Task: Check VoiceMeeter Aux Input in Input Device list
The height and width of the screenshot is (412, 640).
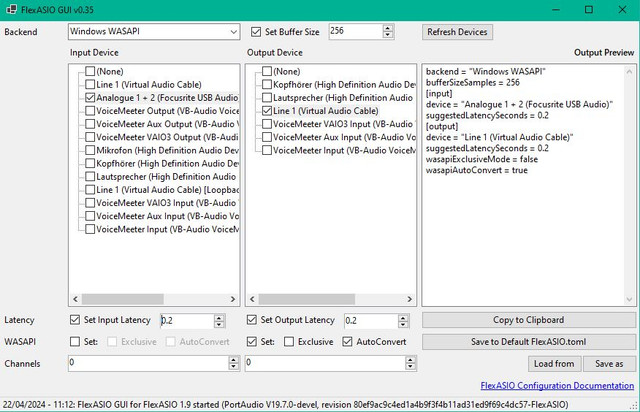Action: click(90, 216)
